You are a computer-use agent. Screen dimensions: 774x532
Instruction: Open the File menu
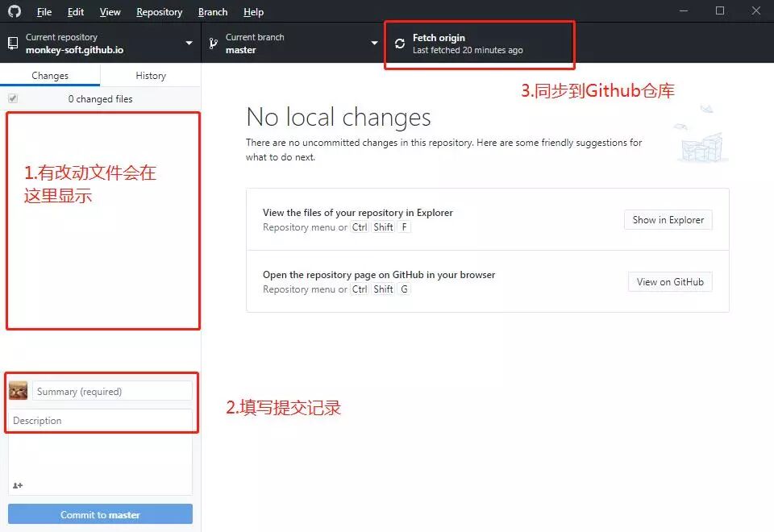tap(44, 12)
